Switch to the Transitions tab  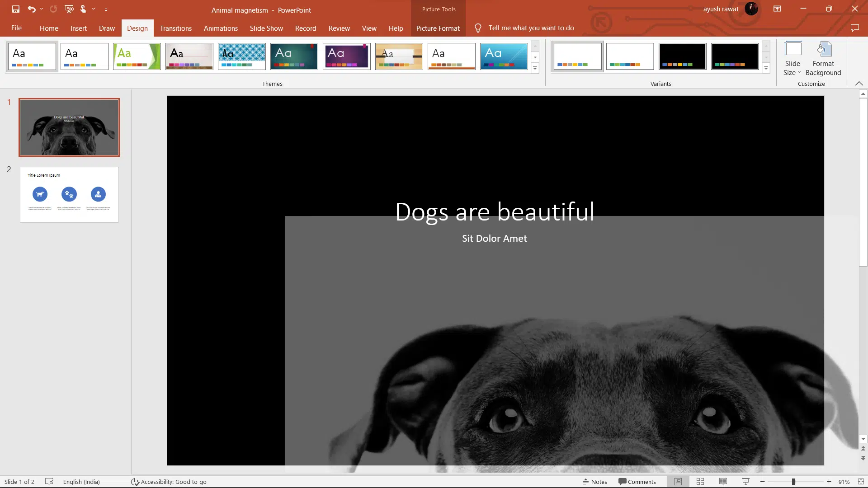pos(175,28)
